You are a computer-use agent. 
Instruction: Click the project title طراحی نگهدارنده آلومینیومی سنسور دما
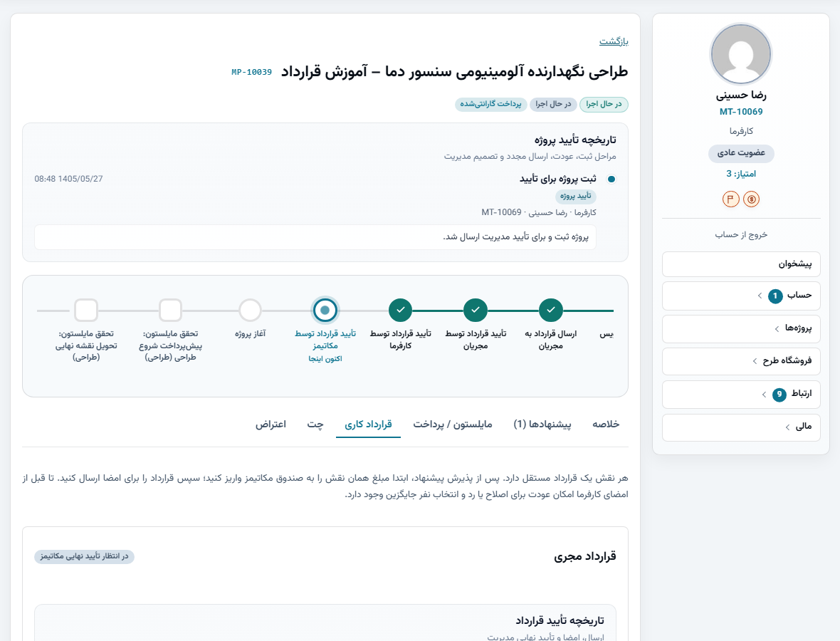coord(454,72)
